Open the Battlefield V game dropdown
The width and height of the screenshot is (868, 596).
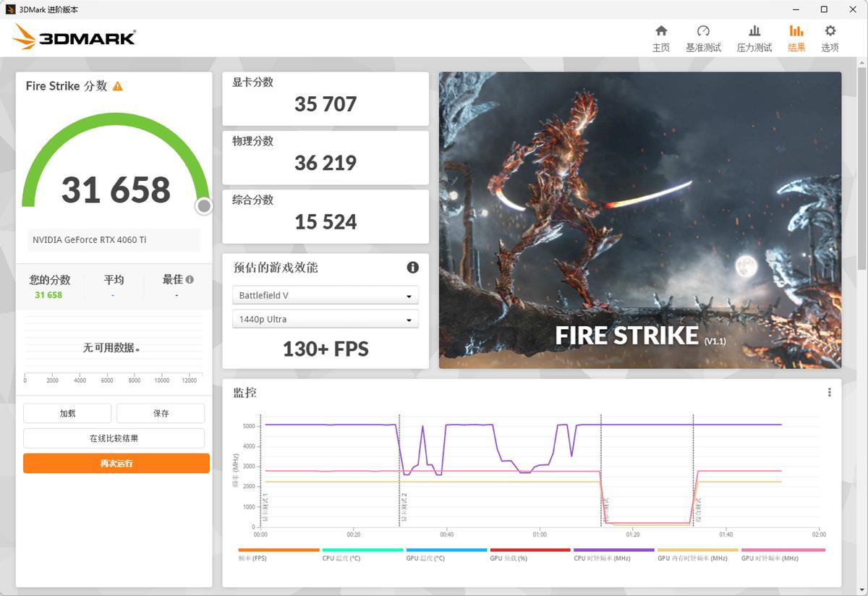click(x=325, y=295)
